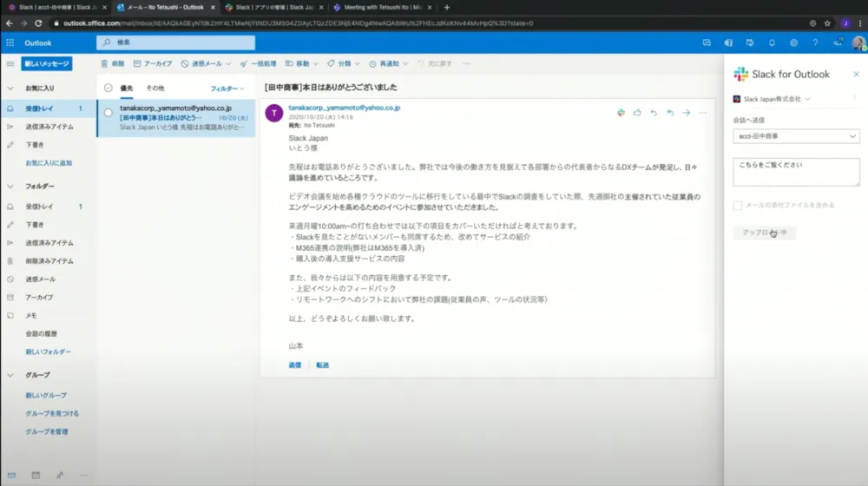Switch to the Calendar module icon
The image size is (868, 486).
click(x=36, y=475)
